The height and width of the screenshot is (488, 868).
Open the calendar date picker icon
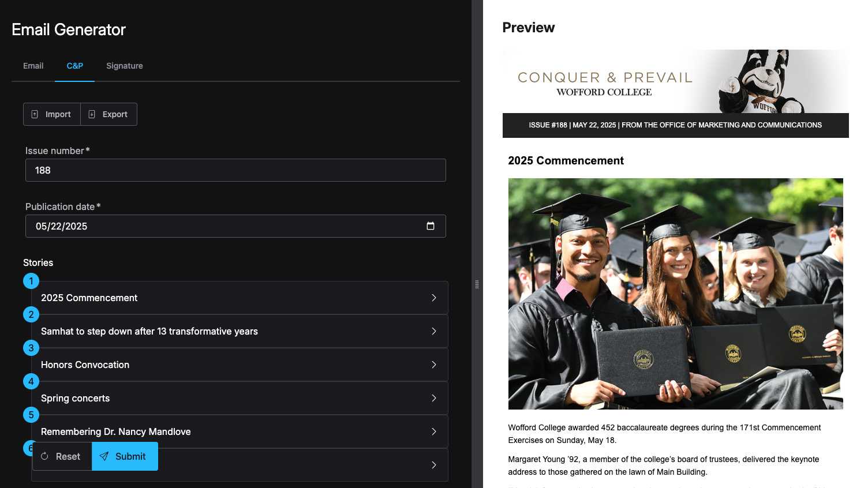point(430,226)
